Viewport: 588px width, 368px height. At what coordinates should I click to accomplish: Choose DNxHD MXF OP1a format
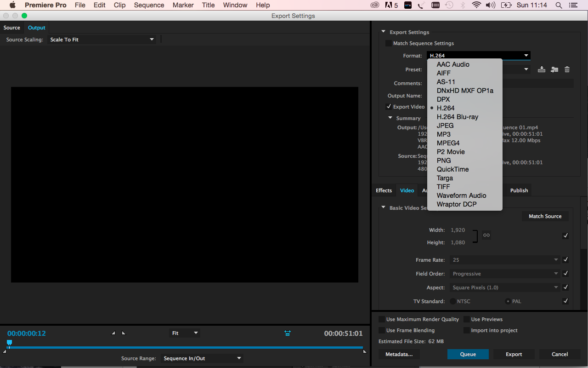click(x=464, y=91)
